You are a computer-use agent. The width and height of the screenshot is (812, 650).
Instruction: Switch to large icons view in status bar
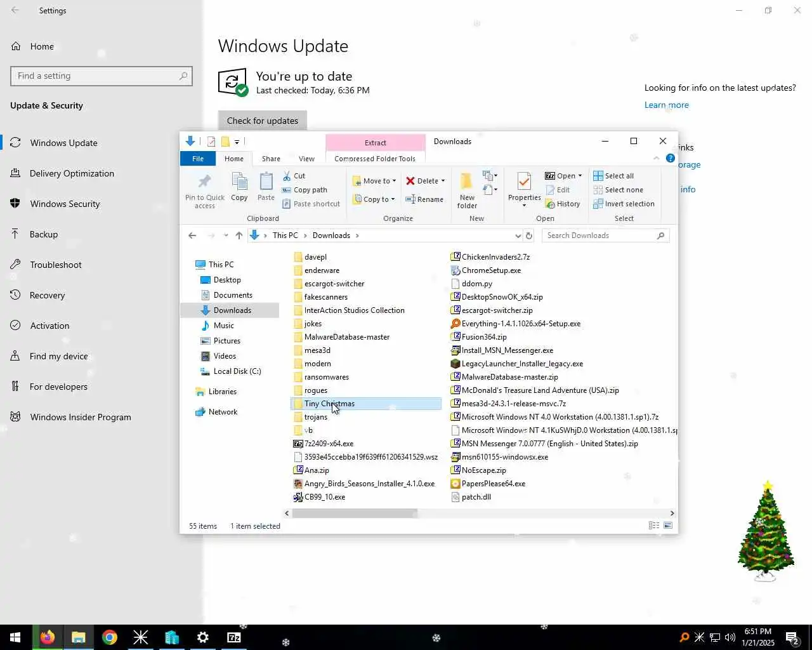click(668, 526)
